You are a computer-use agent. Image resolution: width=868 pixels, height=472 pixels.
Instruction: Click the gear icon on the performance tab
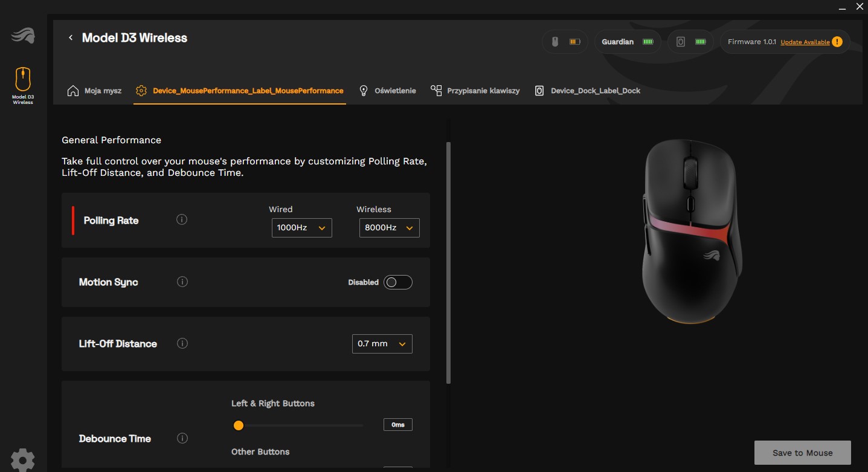141,91
